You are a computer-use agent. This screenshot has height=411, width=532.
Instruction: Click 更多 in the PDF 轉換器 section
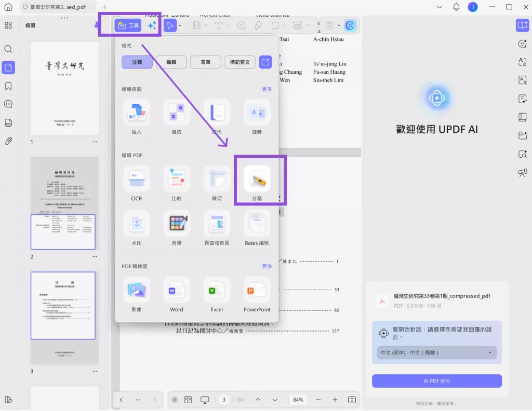pos(267,266)
